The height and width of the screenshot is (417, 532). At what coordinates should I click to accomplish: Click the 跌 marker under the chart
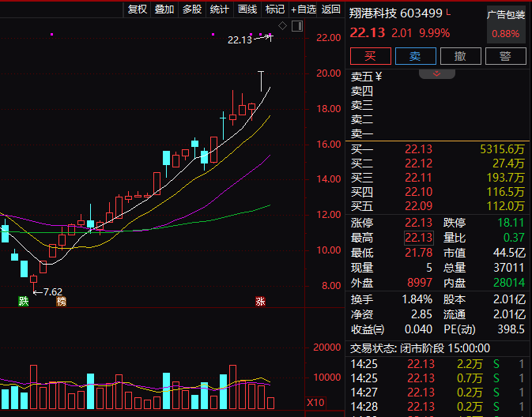24,301
